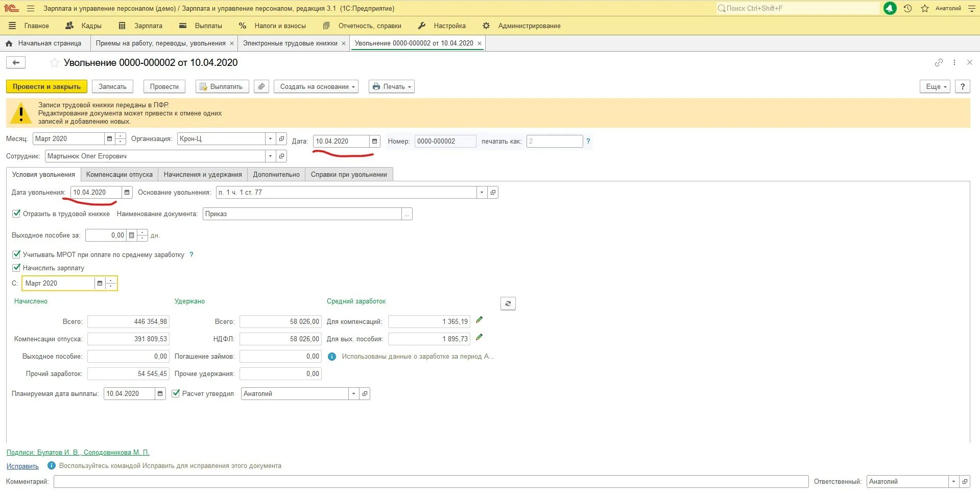The width and height of the screenshot is (980, 493).
Task: Click help question mark near печатать как
Action: [588, 141]
